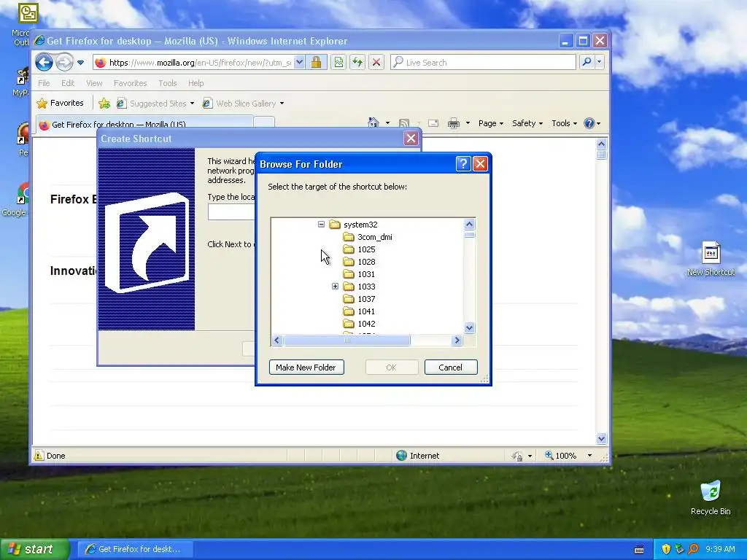This screenshot has width=747, height=560.
Task: Select the 1028 folder
Action: tap(366, 262)
